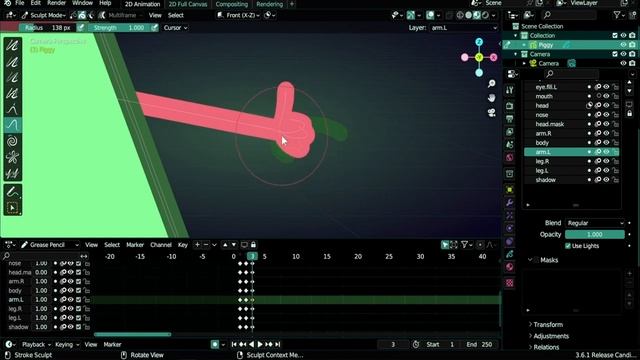Select the Annotate tool
This screenshot has width=640, height=360.
point(13,191)
